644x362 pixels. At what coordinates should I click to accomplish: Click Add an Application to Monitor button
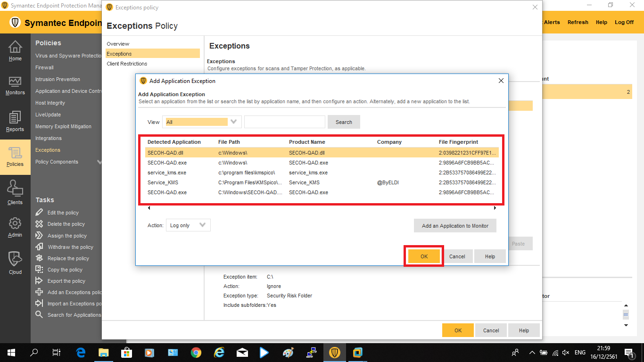point(455,226)
